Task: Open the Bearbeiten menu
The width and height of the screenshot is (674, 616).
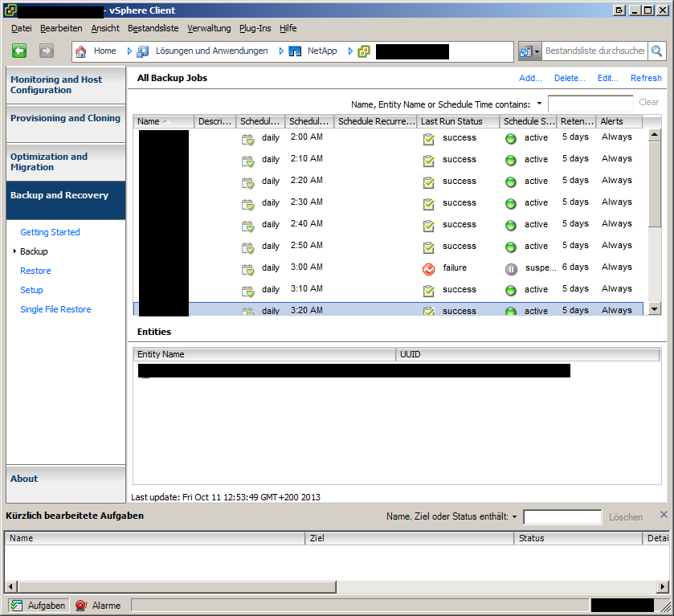Action: 61,28
